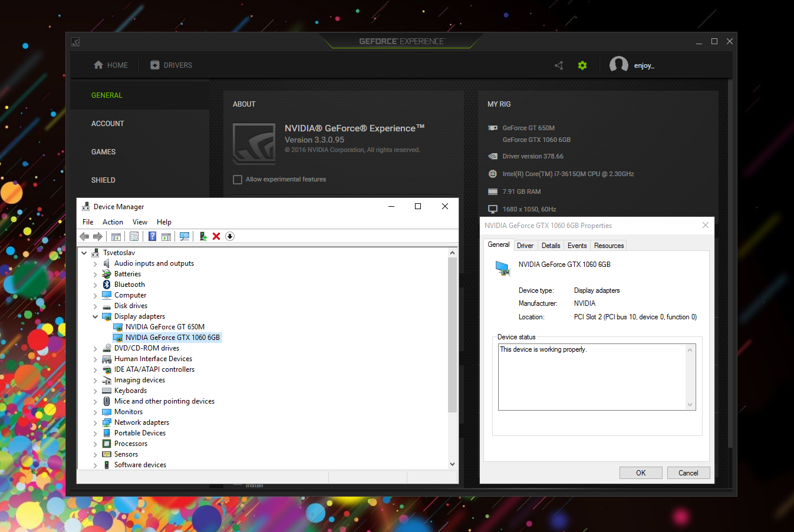Click the NVIDIA logo in About section
The image size is (794, 532).
click(x=254, y=144)
